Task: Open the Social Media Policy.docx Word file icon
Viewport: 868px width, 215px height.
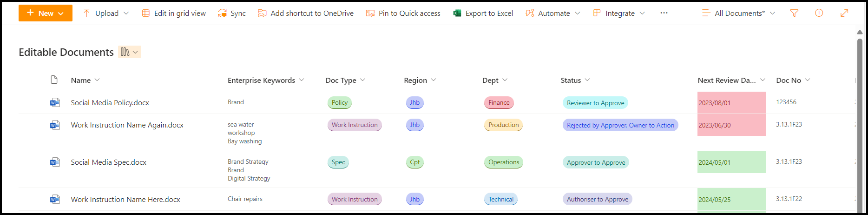Action: (x=55, y=102)
